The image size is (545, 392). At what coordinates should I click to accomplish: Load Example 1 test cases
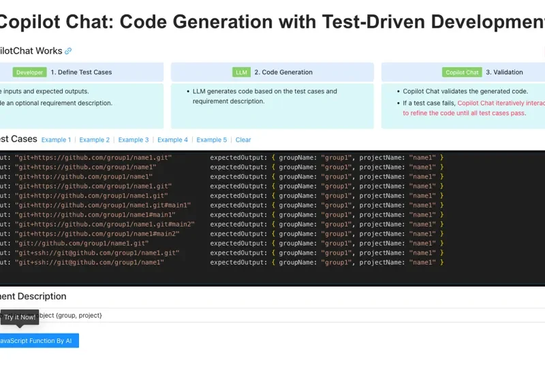coord(56,140)
